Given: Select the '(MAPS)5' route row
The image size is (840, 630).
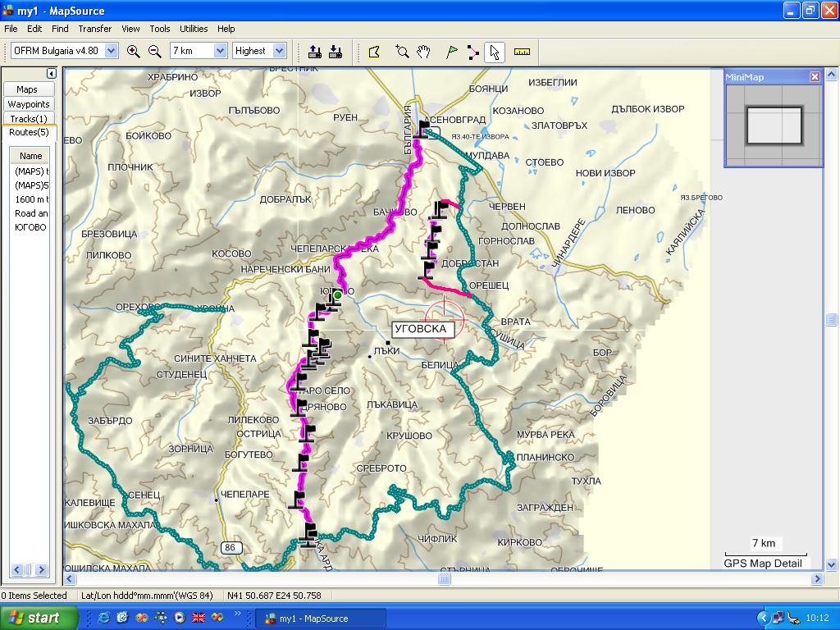Looking at the screenshot, I should [30, 185].
